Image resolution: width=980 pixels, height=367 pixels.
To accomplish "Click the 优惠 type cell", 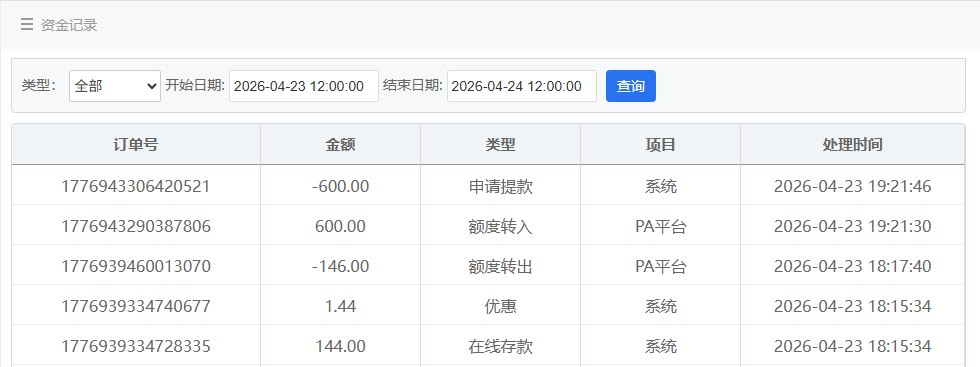I will 500,306.
